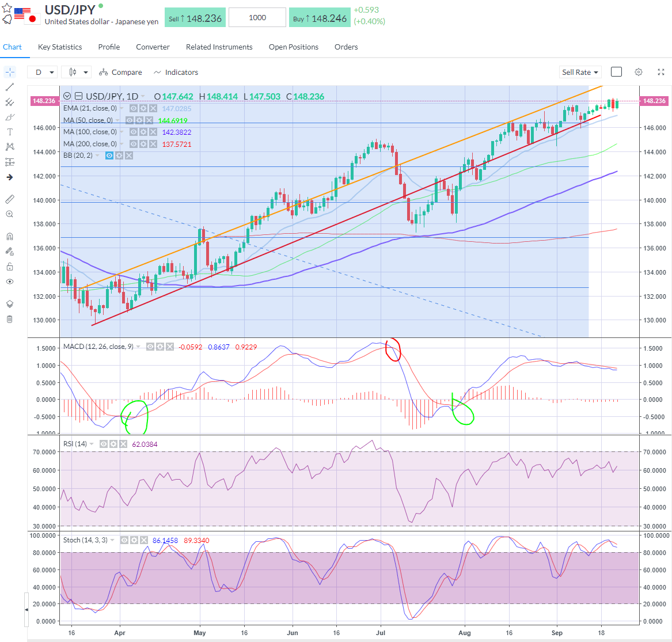Set a price alert using the bell icon
672x642 pixels.
(x=7, y=19)
